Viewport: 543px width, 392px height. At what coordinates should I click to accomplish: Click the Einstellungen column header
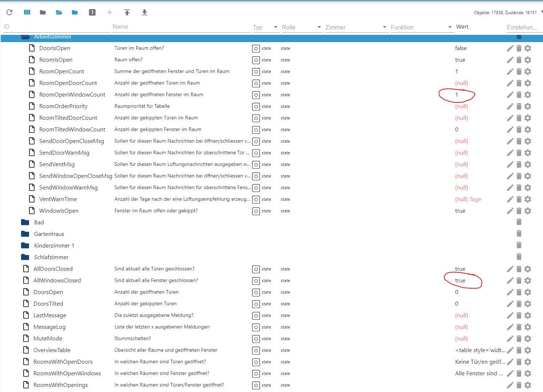(x=522, y=27)
